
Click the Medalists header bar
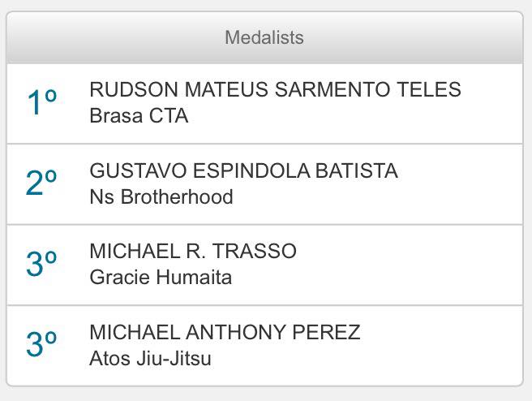coord(264,37)
